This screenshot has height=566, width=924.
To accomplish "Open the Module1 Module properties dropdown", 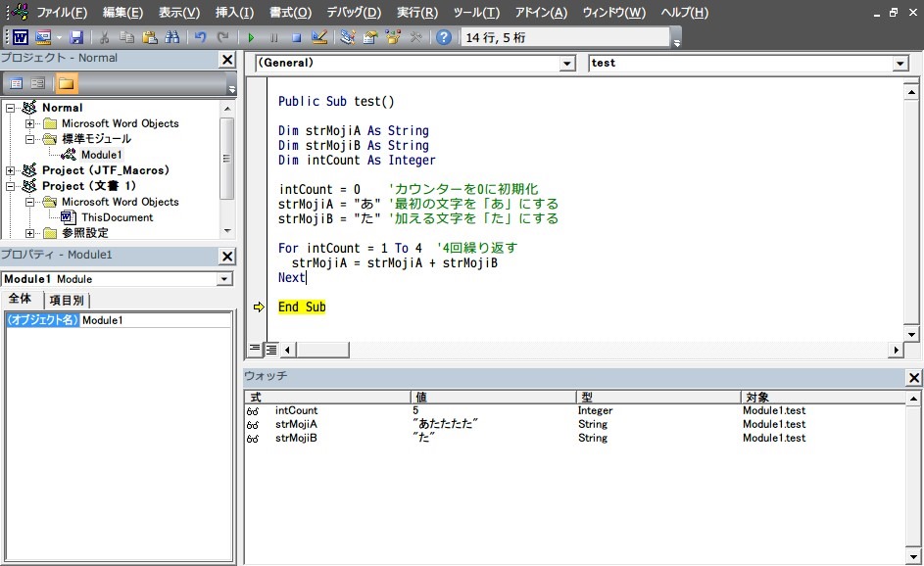I will 224,279.
